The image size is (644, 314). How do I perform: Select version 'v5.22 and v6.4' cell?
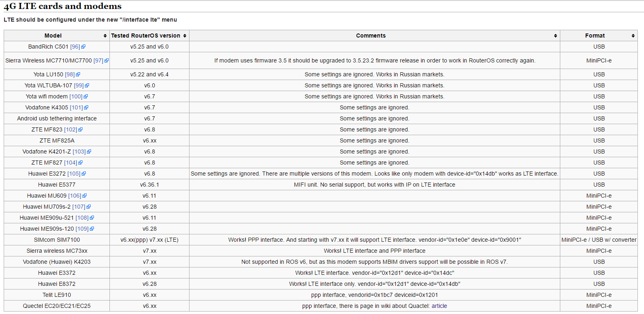coord(149,74)
